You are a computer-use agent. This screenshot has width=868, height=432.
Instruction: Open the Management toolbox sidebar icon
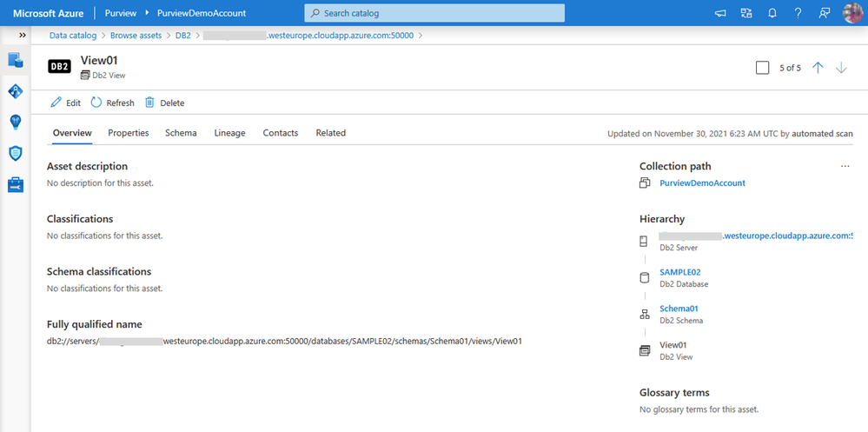pos(16,184)
